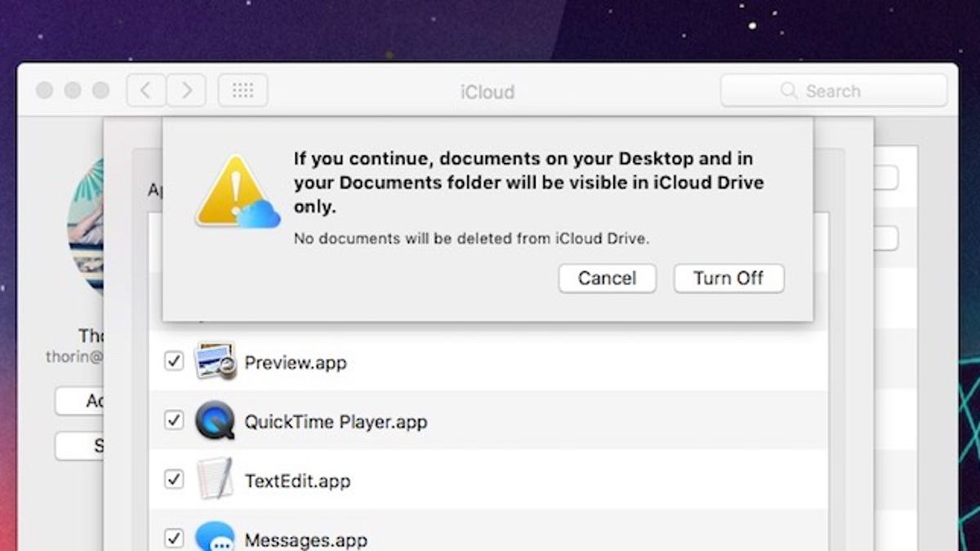Image resolution: width=980 pixels, height=551 pixels.
Task: Click the QuickTime Player app icon
Action: coord(215,421)
